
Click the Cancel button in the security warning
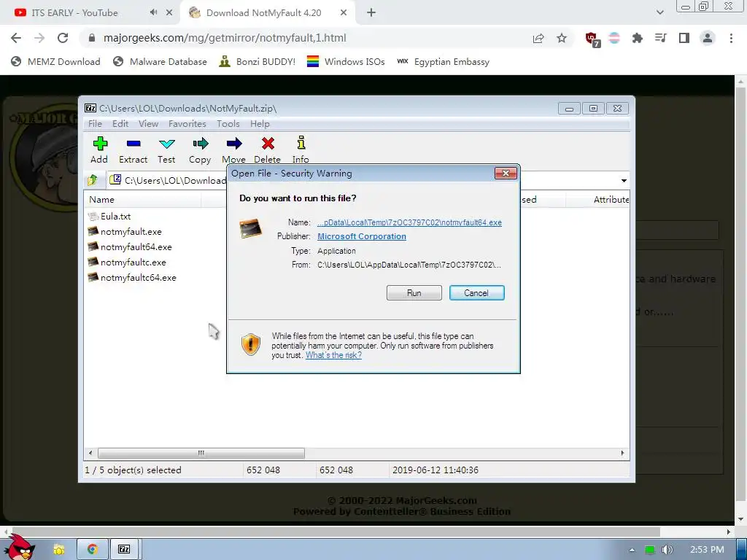476,293
